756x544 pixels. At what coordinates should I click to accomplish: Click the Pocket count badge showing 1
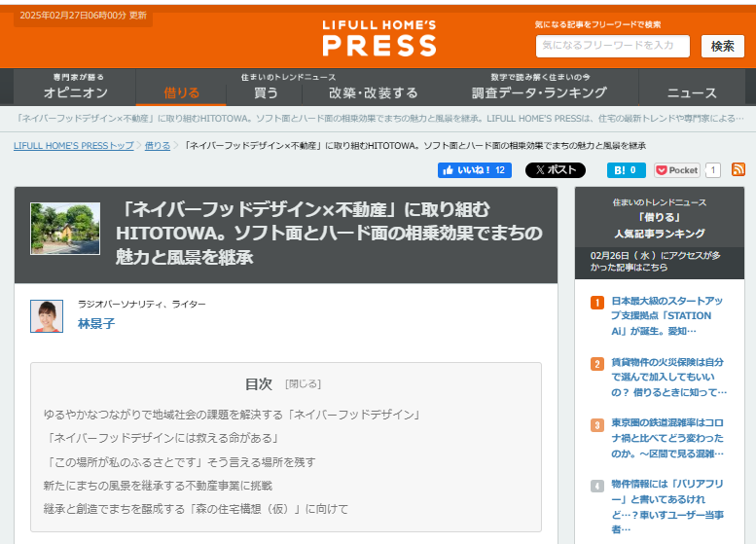click(713, 170)
